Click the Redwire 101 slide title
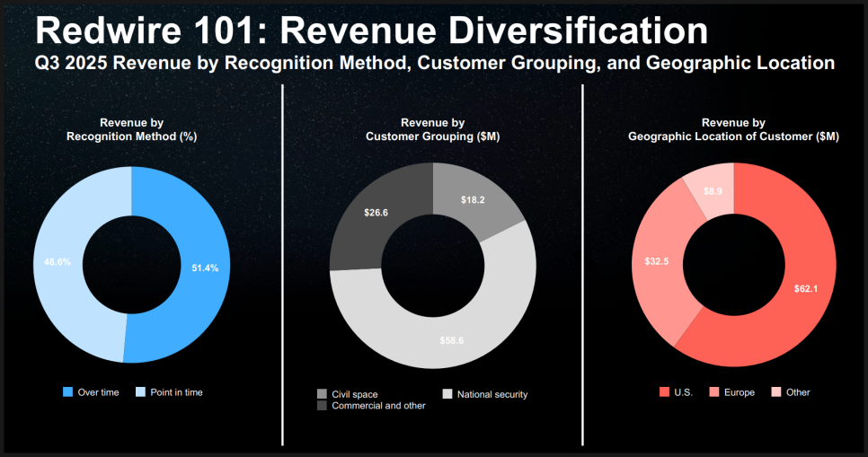The width and height of the screenshot is (868, 457). point(370,32)
